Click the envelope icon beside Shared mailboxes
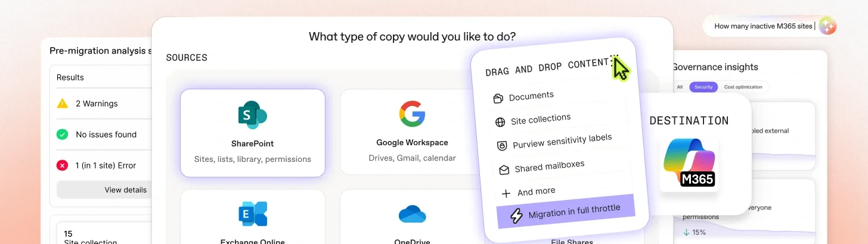Viewport: 868px width, 244px height. click(x=504, y=170)
